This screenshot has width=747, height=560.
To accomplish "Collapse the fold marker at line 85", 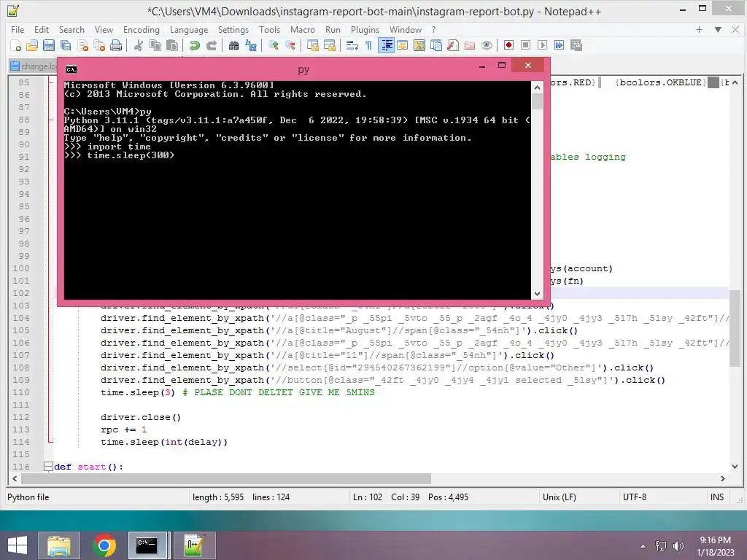I will click(51, 82).
